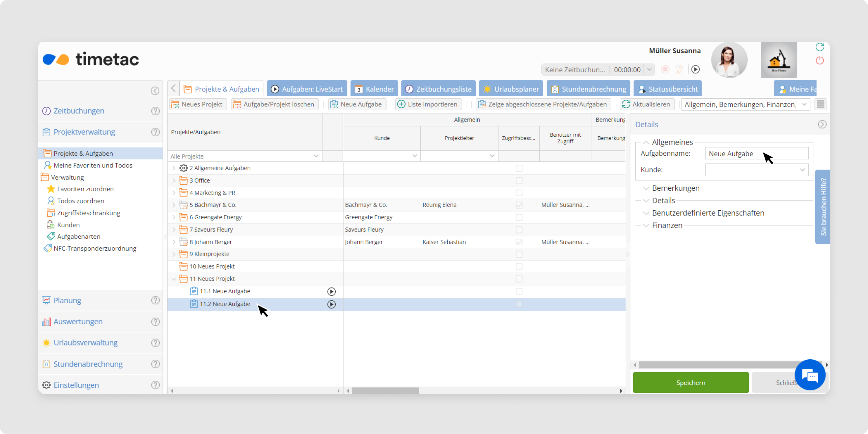Open the column menu hamburger icon
Screen dimensions: 868x434
[x=821, y=104]
